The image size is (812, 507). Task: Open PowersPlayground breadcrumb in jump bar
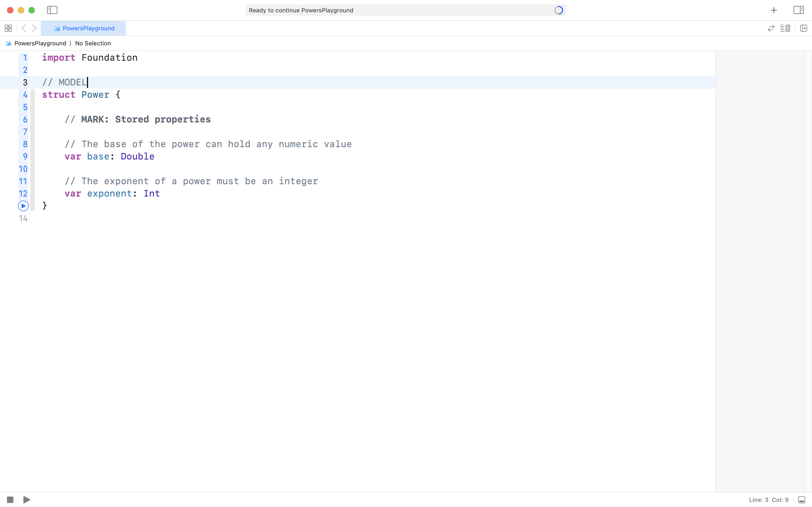click(x=40, y=43)
